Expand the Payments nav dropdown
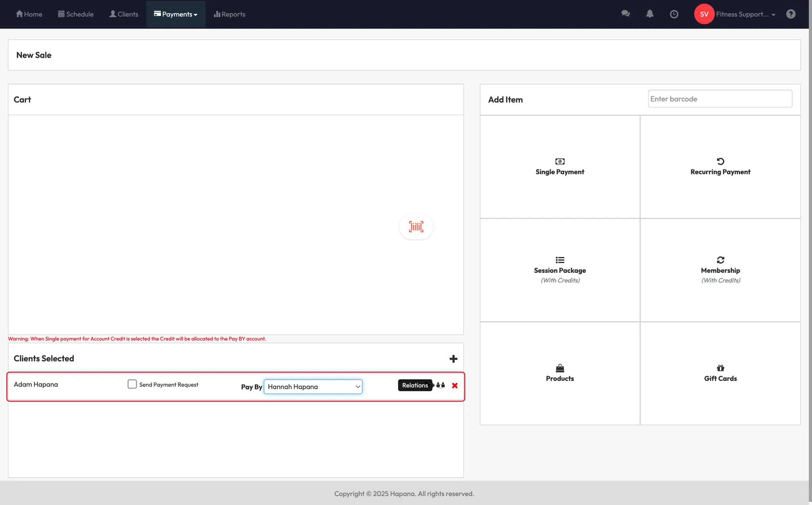 click(x=176, y=14)
